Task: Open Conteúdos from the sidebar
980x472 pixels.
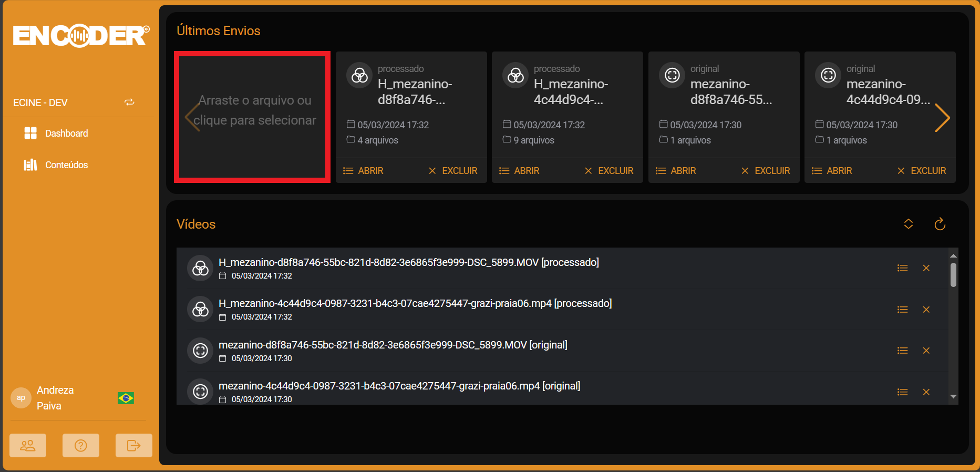Action: [67, 165]
